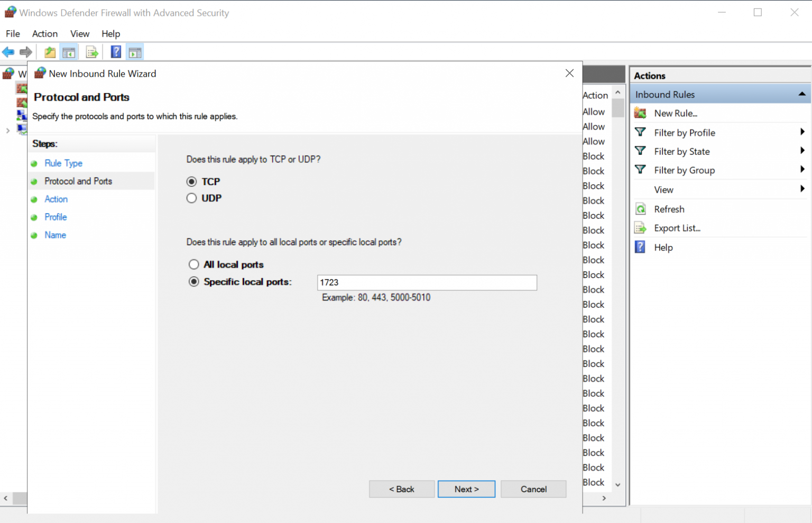The width and height of the screenshot is (812, 523).
Task: Select the TCP protocol option
Action: tap(191, 182)
